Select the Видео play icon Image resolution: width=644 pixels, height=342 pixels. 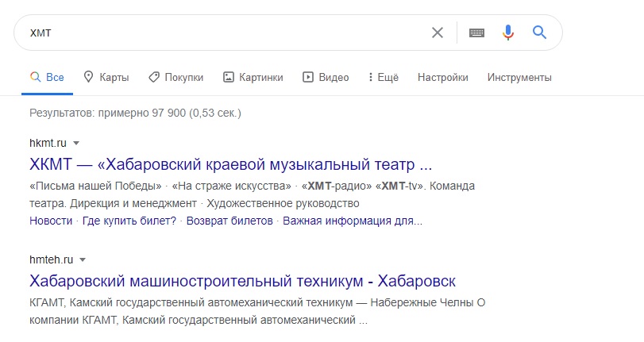[307, 77]
